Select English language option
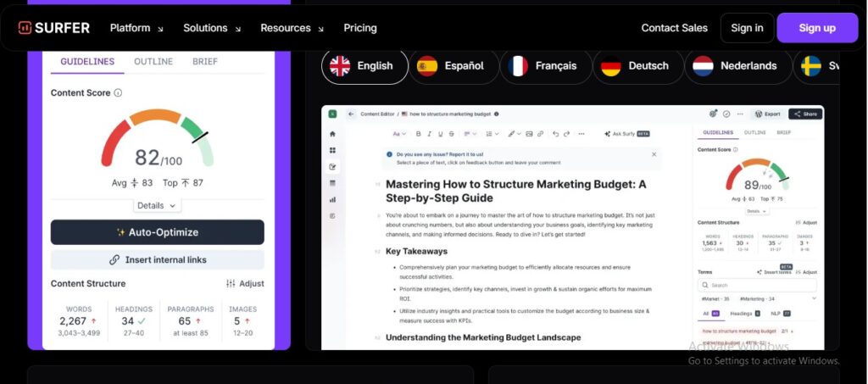This screenshot has height=384, width=868. (364, 66)
